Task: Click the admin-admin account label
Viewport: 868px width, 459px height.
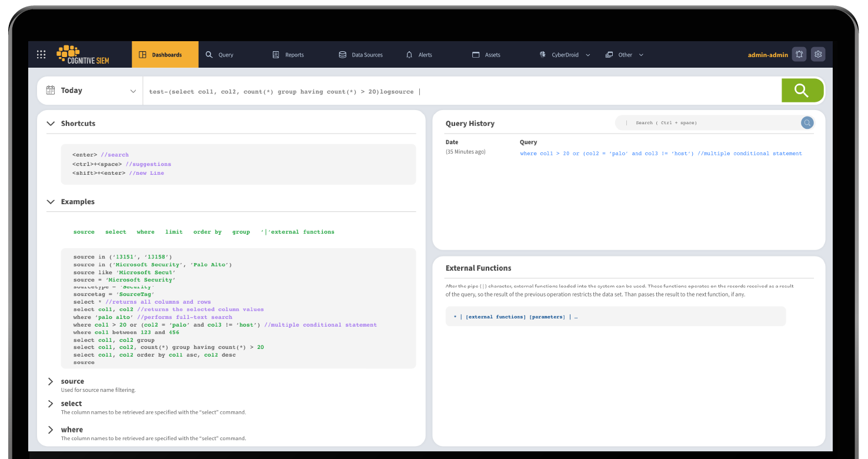Action: pos(768,54)
